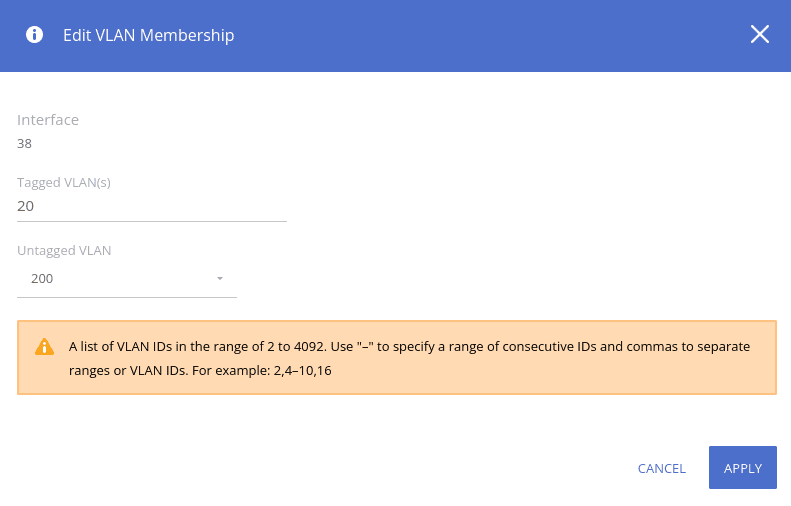The width and height of the screenshot is (791, 506).
Task: Click the interface value 38
Action: (x=25, y=143)
